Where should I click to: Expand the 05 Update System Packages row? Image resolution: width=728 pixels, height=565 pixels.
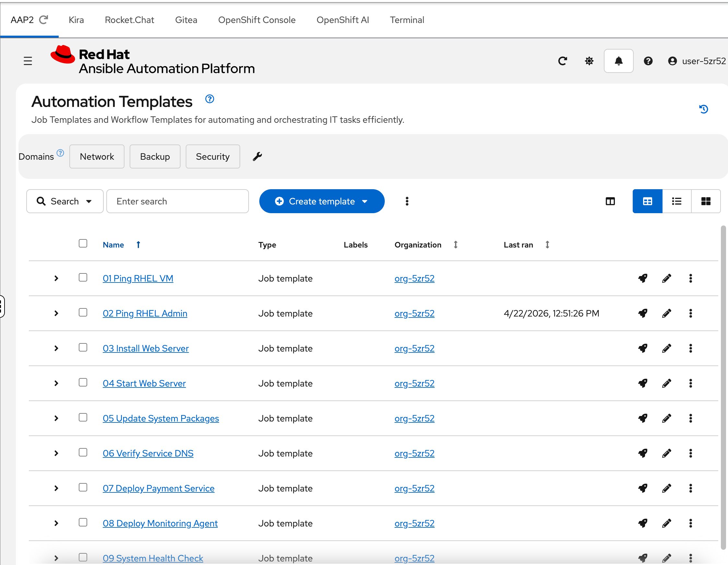(x=56, y=418)
